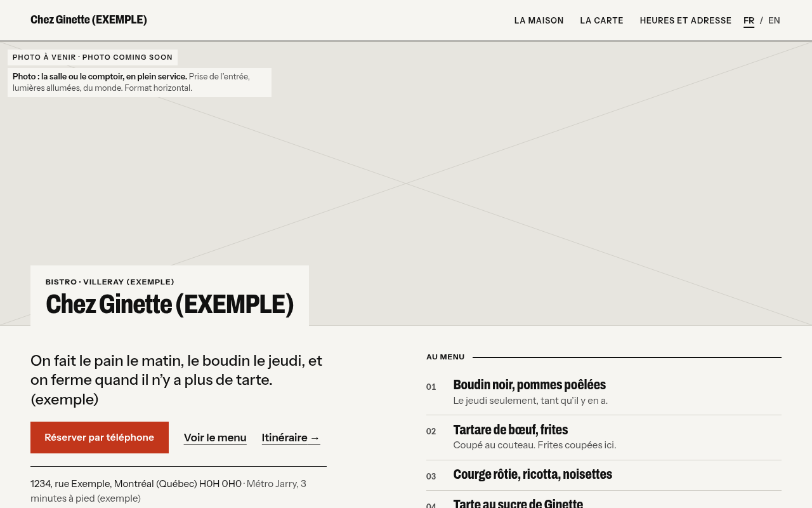
Task: Click the large Chez Ginette hero heading
Action: [x=169, y=304]
